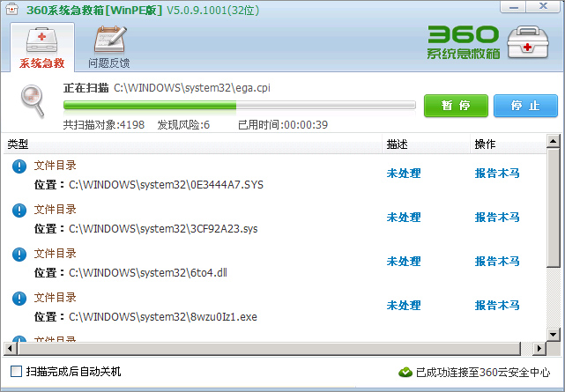
Task: Click 文件目录 label above 6to4.dll
Action: click(56, 254)
